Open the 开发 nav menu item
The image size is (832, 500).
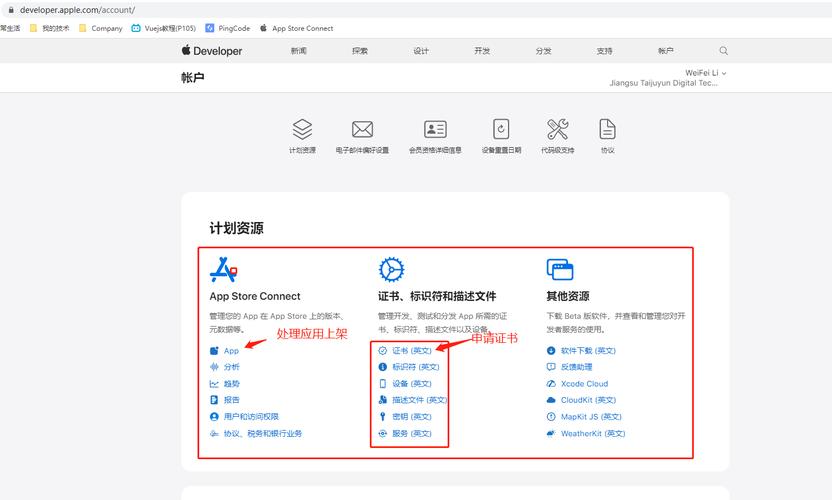(482, 51)
